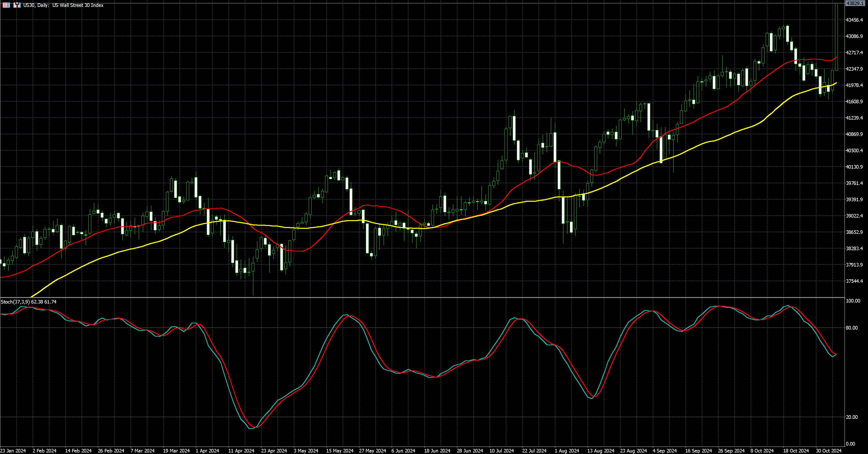Click the separator between chart and Stochastic window

pos(421,297)
